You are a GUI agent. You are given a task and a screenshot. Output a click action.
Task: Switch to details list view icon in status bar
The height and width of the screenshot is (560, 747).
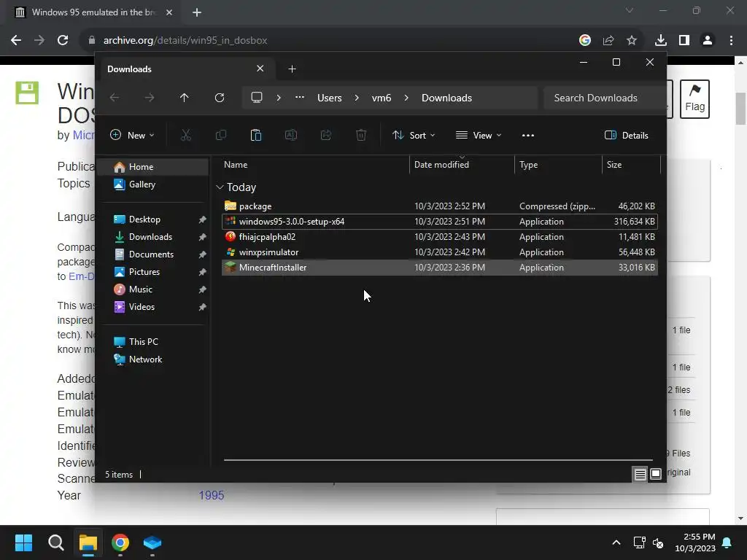tap(640, 474)
